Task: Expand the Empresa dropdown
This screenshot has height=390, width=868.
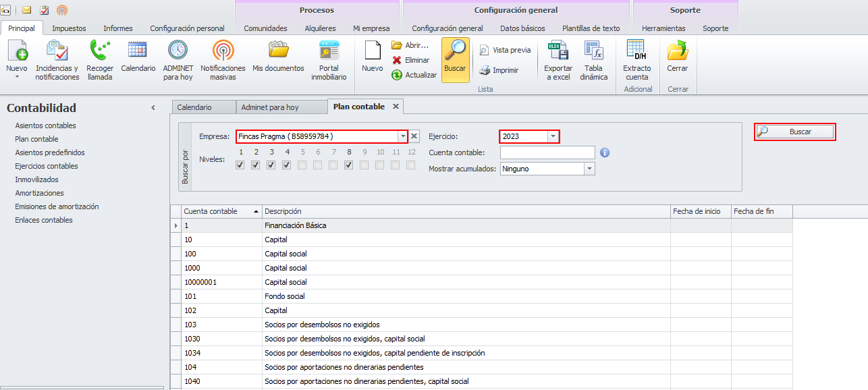Action: click(403, 136)
